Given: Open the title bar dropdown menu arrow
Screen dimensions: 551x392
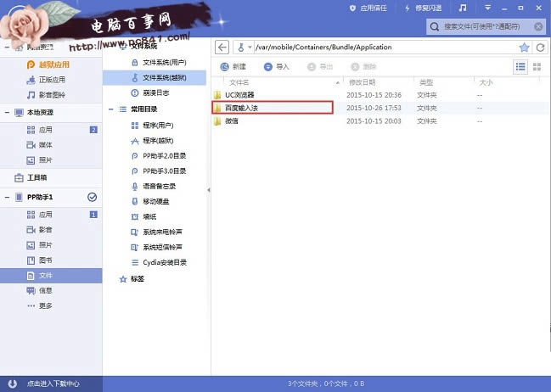Looking at the screenshot, I should tap(487, 8).
